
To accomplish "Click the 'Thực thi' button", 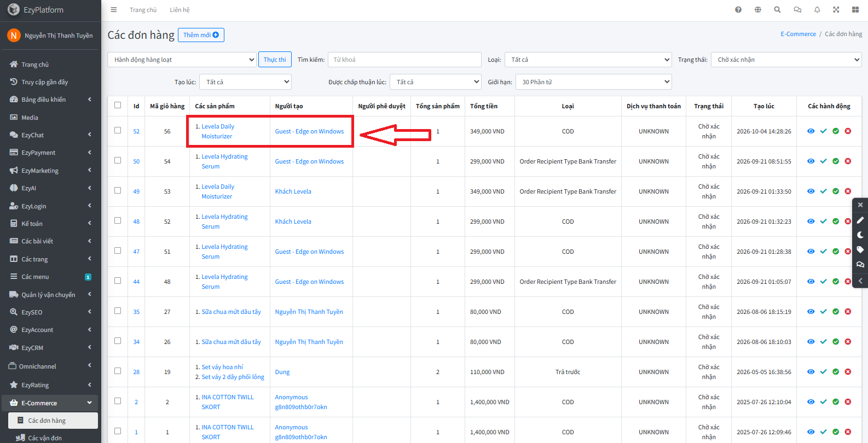I will click(x=275, y=60).
